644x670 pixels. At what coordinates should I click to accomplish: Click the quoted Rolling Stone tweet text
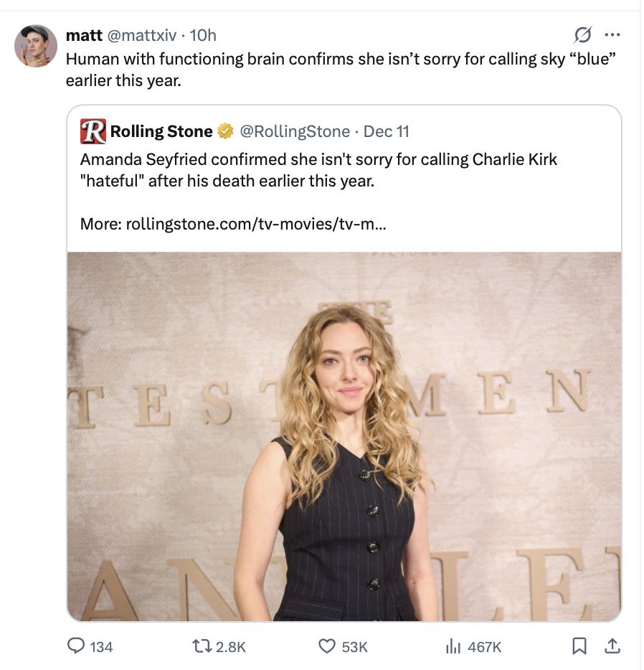(319, 169)
